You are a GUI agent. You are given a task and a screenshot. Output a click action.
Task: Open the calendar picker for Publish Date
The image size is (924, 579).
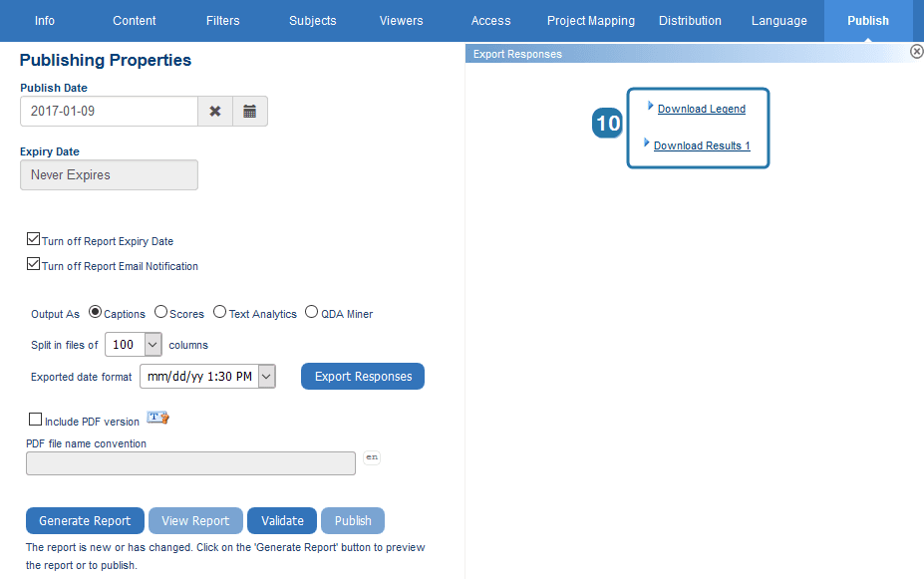pos(249,111)
